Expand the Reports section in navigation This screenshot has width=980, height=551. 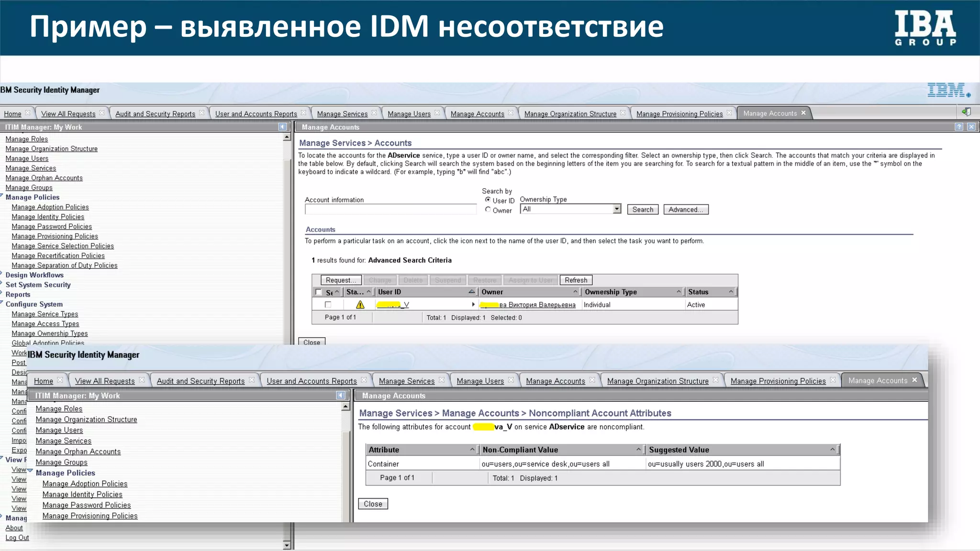pyautogui.click(x=1, y=293)
